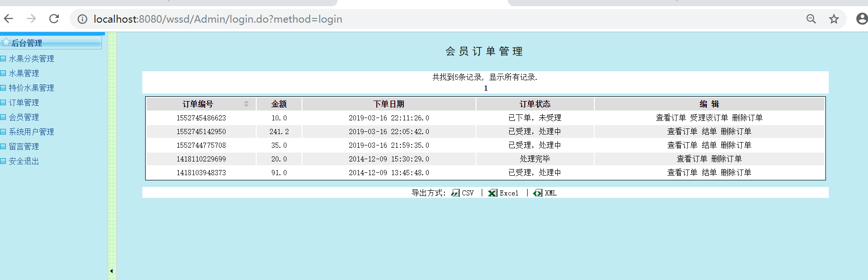This screenshot has height=280, width=868.
Task: Select status cell 处理完毕
Action: click(x=535, y=159)
